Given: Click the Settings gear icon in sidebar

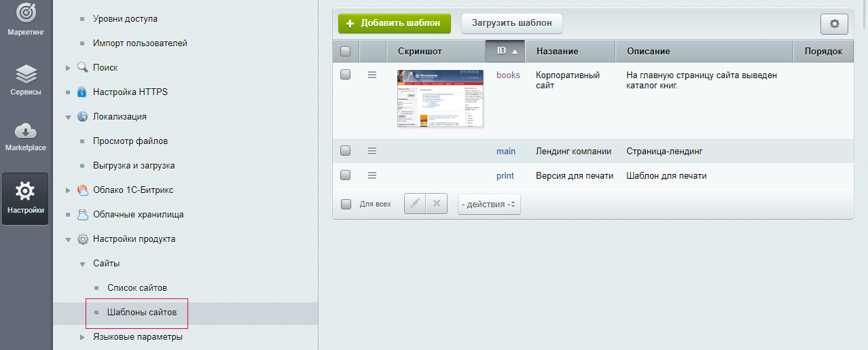Looking at the screenshot, I should [26, 193].
